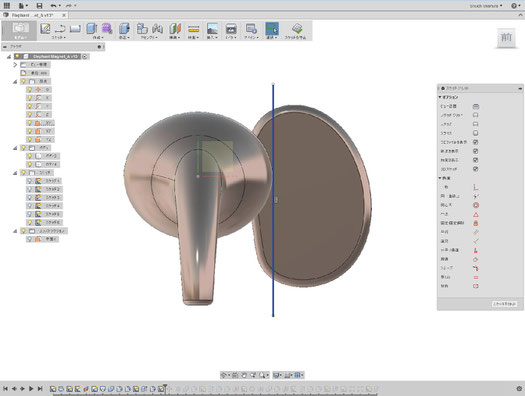Undo the last action
The image size is (525, 396).
coord(54,5)
